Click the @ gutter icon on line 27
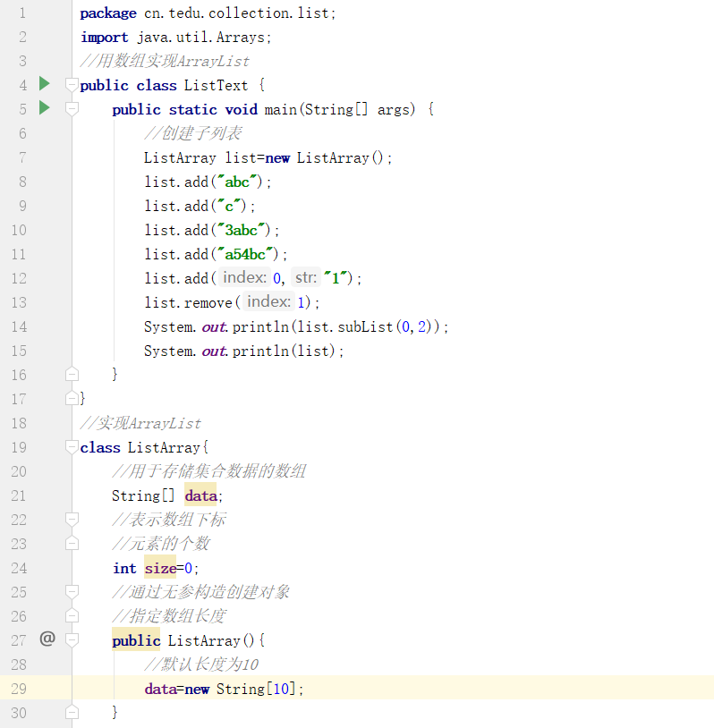Image resolution: width=714 pixels, height=728 pixels. (47, 639)
